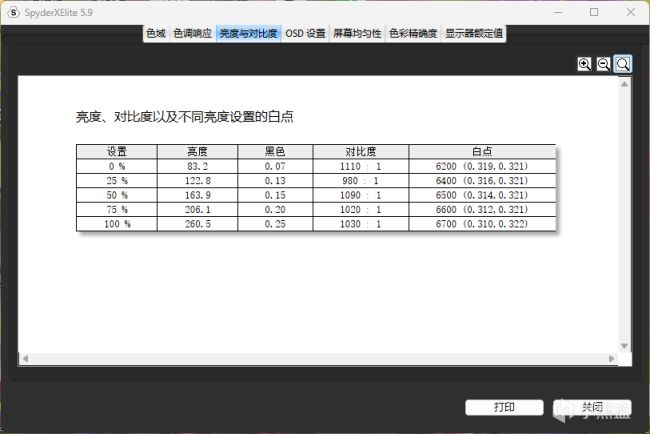Click contrast ratio 1030 : 1
Screen dimensions: 650x434
click(360, 224)
